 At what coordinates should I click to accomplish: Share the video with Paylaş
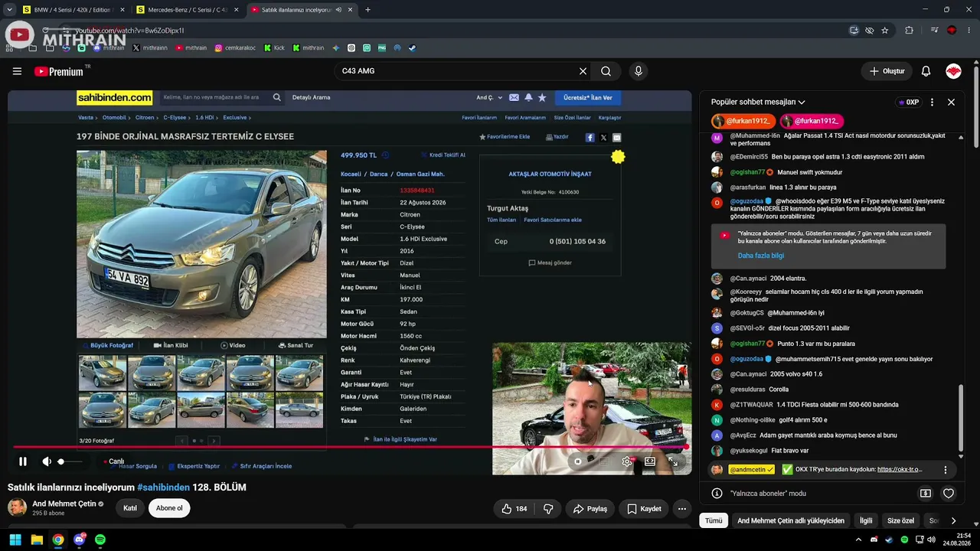[590, 509]
